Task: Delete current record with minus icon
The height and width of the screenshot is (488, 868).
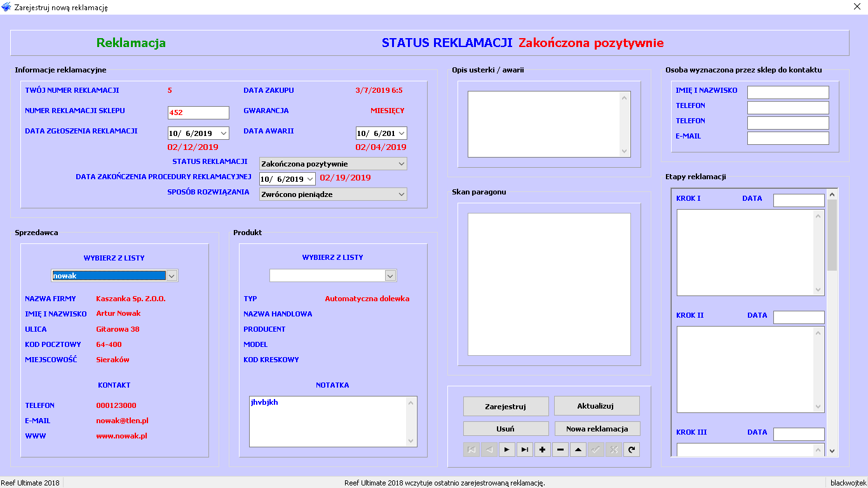Action: tap(560, 450)
